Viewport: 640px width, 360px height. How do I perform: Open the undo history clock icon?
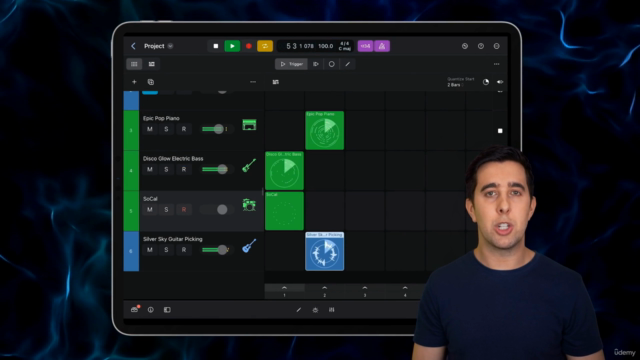click(x=465, y=46)
